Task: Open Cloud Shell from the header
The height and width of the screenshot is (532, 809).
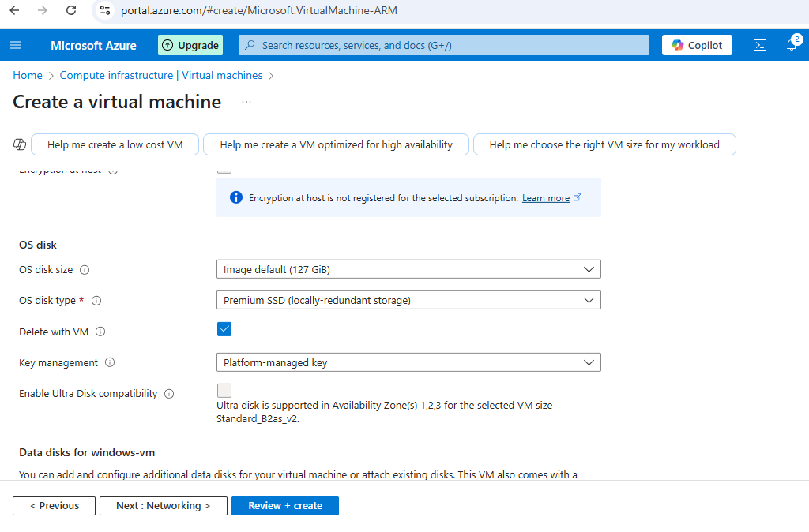Action: (760, 45)
